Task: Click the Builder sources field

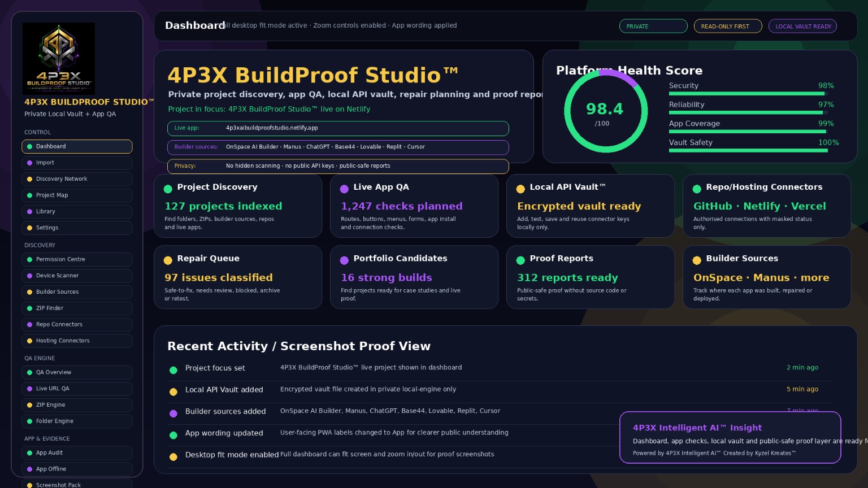Action: [x=338, y=147]
